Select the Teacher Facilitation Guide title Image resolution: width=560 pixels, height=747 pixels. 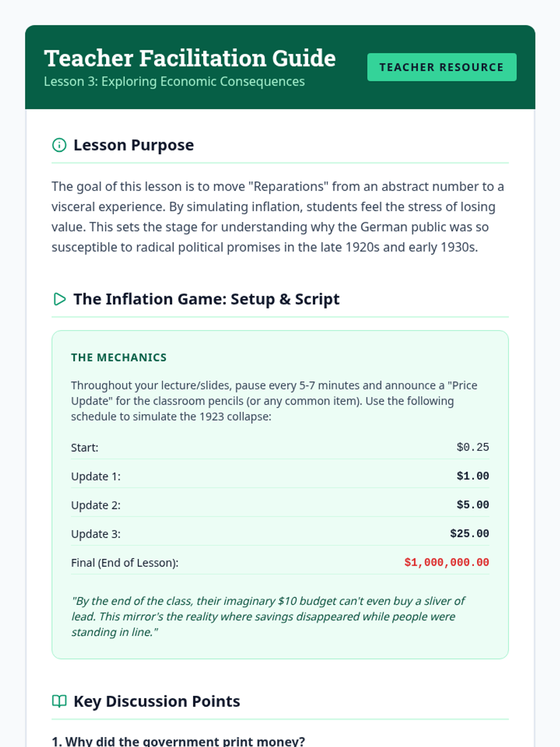click(190, 58)
